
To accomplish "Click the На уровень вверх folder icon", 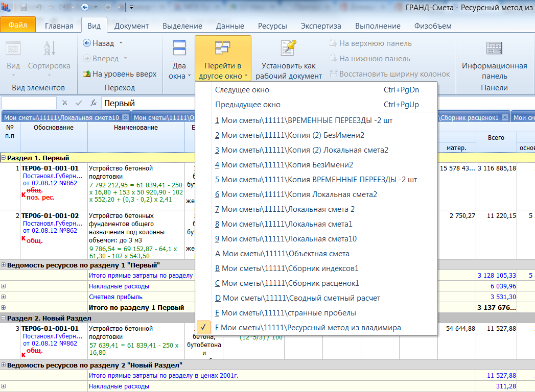I will coord(87,74).
